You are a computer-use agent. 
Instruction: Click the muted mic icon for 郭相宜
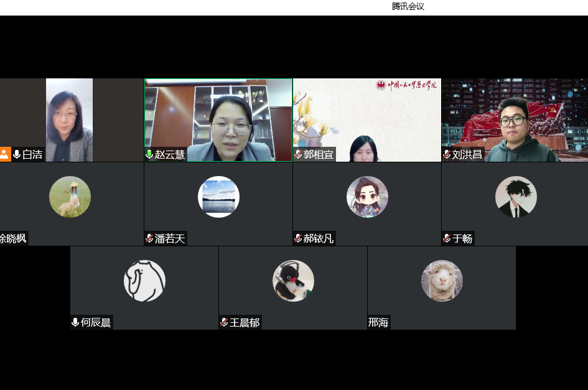(x=298, y=155)
